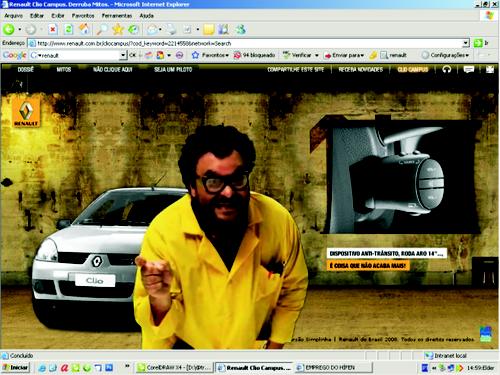The width and height of the screenshot is (500, 375).
Task: Click the Forward navigation arrow
Action: pos(30,29)
